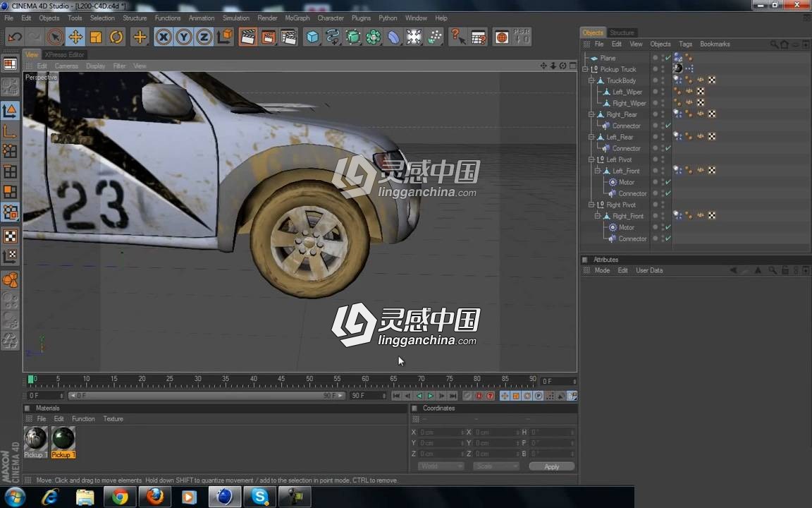Render active view clapboard icon

(x=248, y=37)
